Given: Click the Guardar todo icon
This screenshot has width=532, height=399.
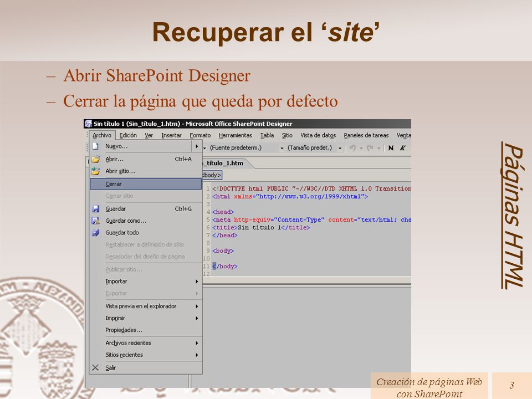Looking at the screenshot, I should (96, 232).
